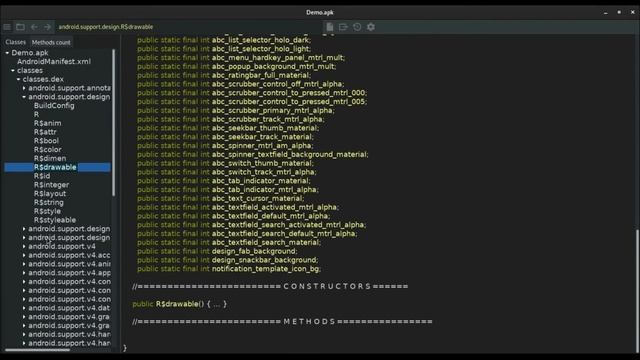This screenshot has width=640, height=360.
Task: Collapse the classes.dex node
Action: (x=19, y=79)
